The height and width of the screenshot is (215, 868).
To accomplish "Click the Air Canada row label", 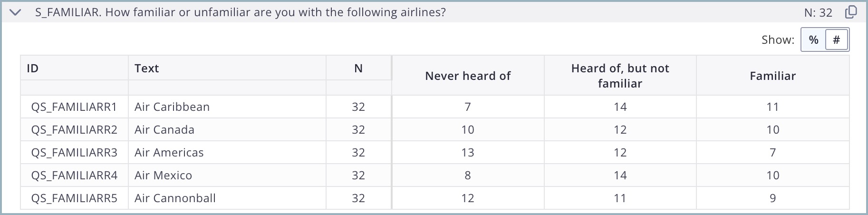I will tap(164, 129).
